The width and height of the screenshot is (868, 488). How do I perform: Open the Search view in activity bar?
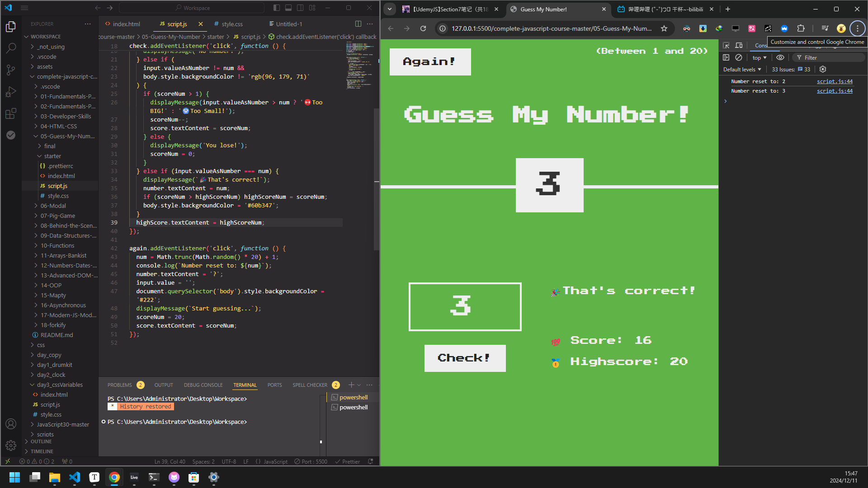point(11,48)
